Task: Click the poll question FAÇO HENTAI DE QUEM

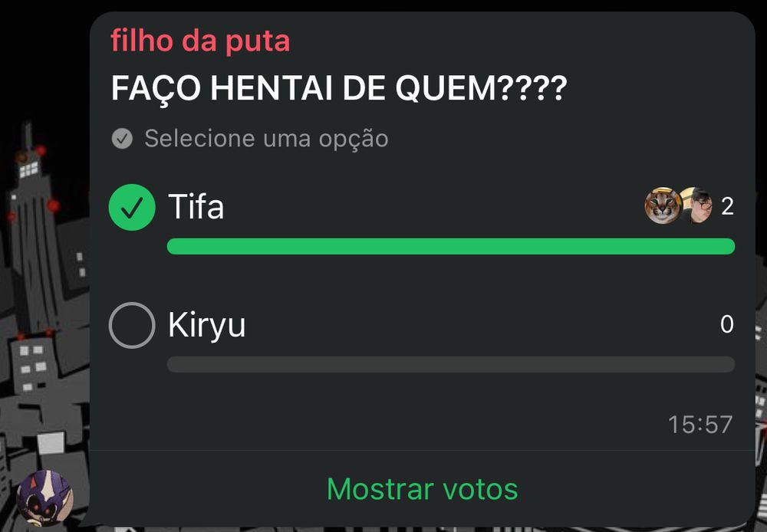Action: click(x=339, y=88)
